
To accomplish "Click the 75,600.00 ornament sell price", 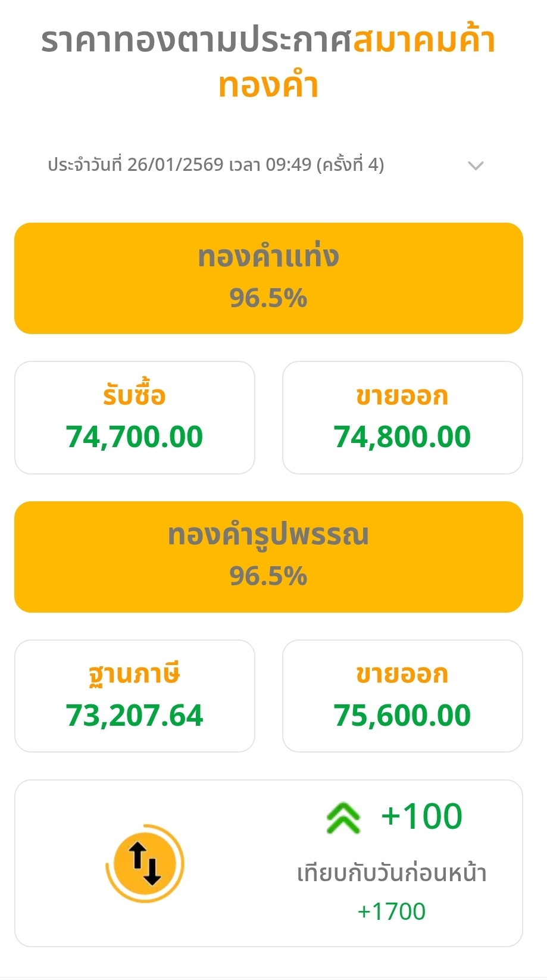I will pyautogui.click(x=402, y=716).
